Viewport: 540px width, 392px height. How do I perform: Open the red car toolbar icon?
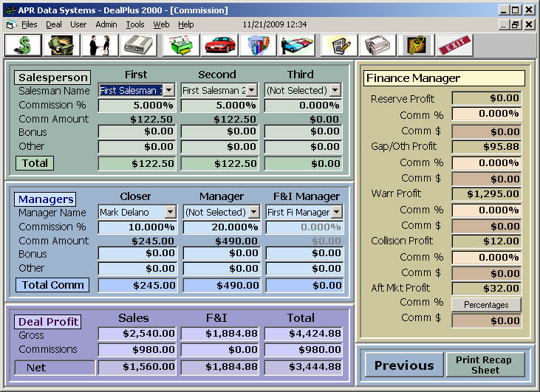tap(219, 45)
